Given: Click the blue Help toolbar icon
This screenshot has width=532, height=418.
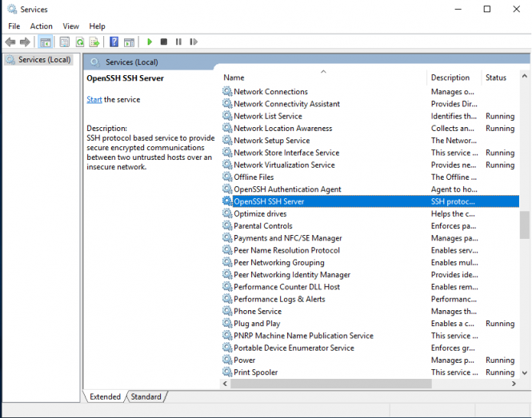Looking at the screenshot, I should pyautogui.click(x=114, y=42).
